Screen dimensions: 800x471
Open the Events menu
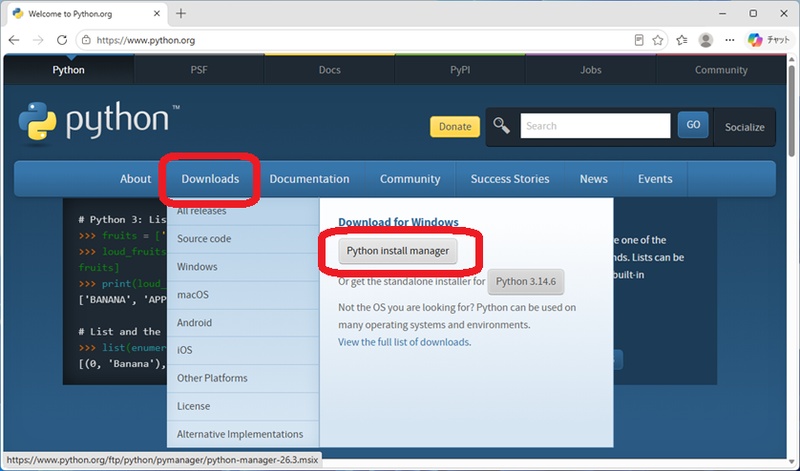pyautogui.click(x=655, y=179)
